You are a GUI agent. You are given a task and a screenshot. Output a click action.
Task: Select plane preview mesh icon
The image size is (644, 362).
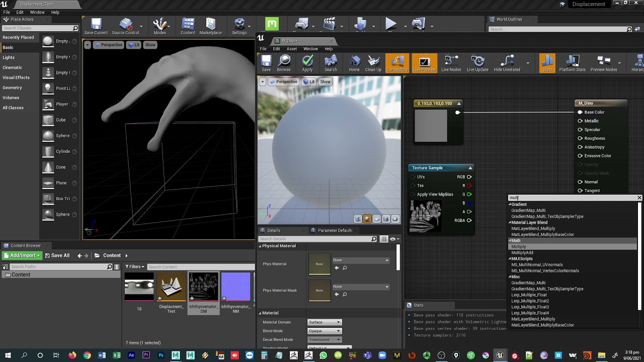click(x=377, y=219)
